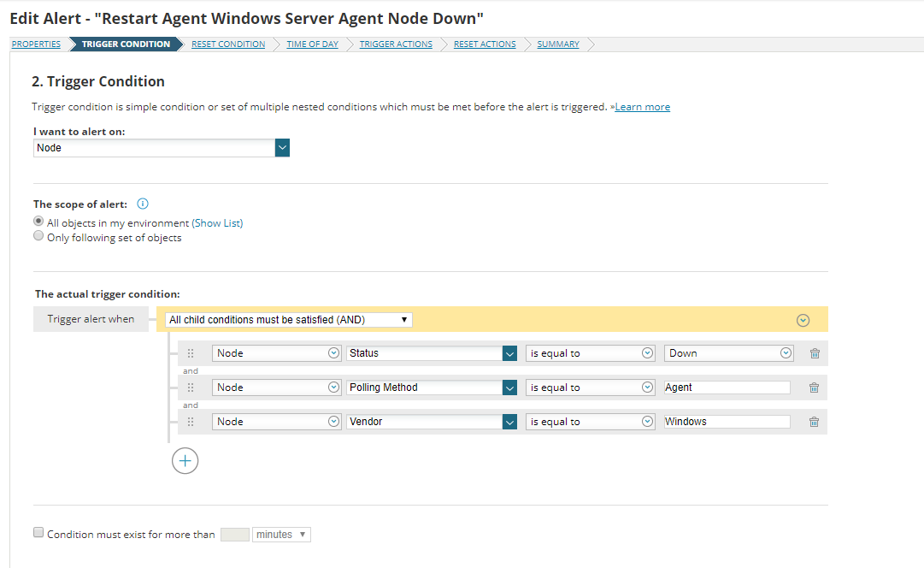Enable Condition must exist for more than
Screen dimensions: 924x568
click(38, 533)
